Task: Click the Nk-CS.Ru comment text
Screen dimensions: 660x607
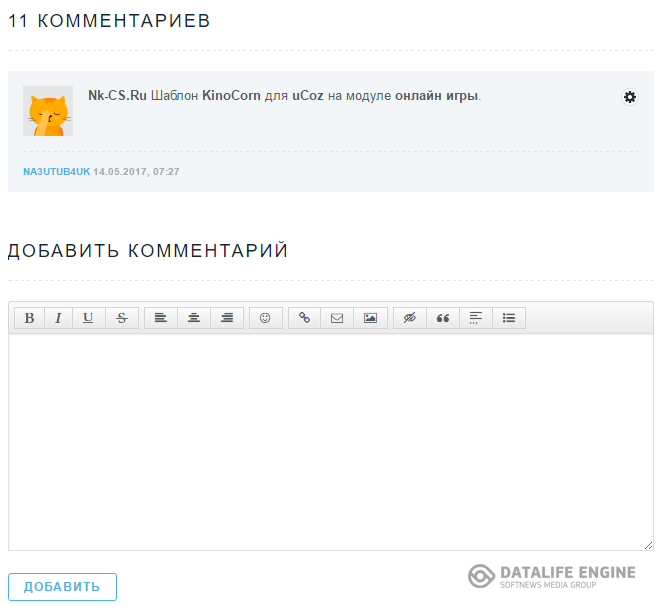Action: (x=285, y=96)
